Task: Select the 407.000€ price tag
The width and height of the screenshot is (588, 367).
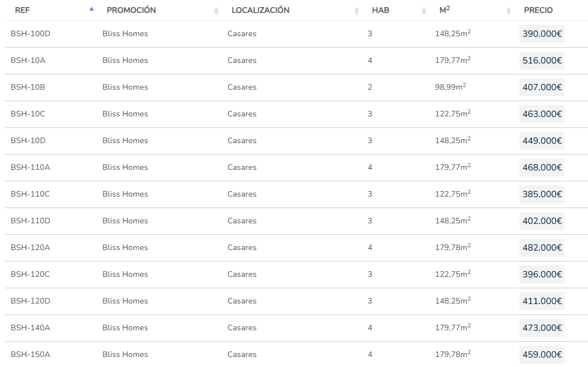Action: pos(542,87)
